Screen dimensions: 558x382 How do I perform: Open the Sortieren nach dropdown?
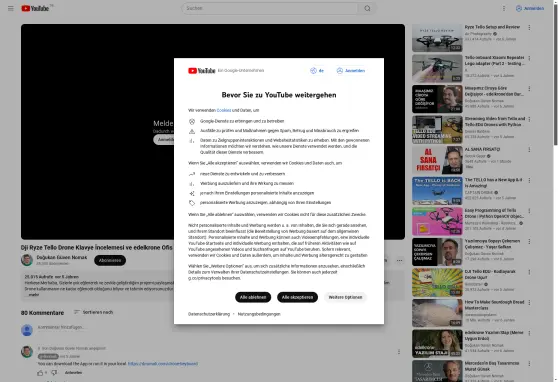pos(93,312)
